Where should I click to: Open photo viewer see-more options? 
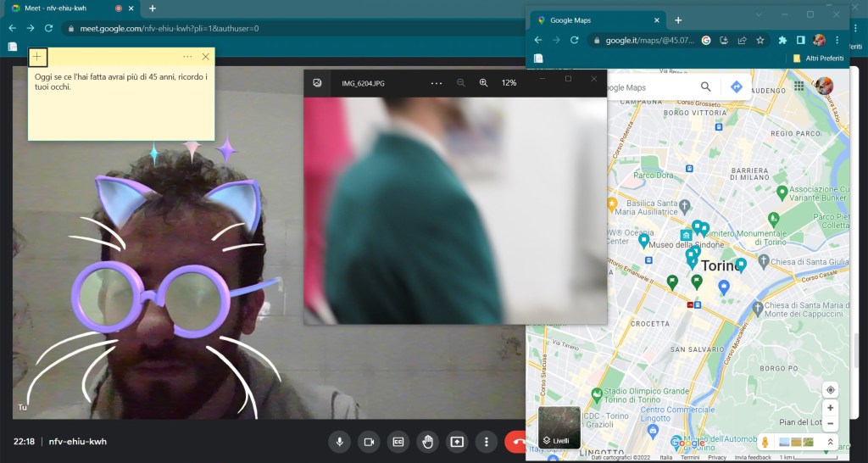pyautogui.click(x=437, y=83)
